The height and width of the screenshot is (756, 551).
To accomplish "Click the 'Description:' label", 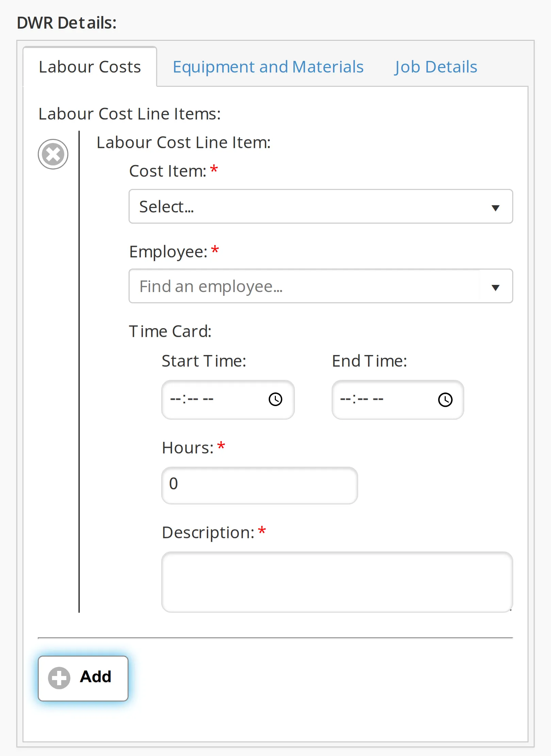I will click(x=208, y=533).
